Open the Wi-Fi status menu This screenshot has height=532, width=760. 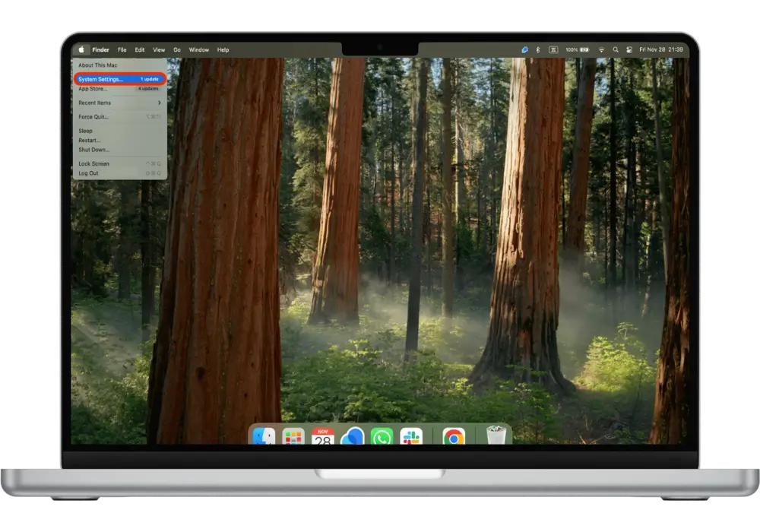click(x=601, y=49)
